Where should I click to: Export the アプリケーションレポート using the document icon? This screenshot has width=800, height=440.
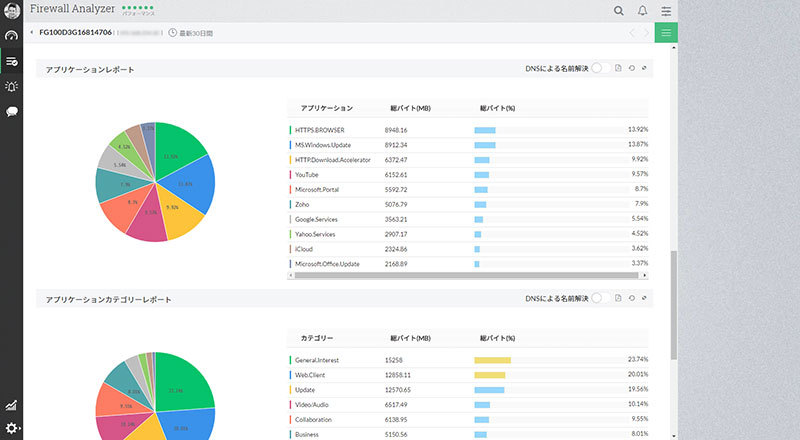pyautogui.click(x=619, y=69)
